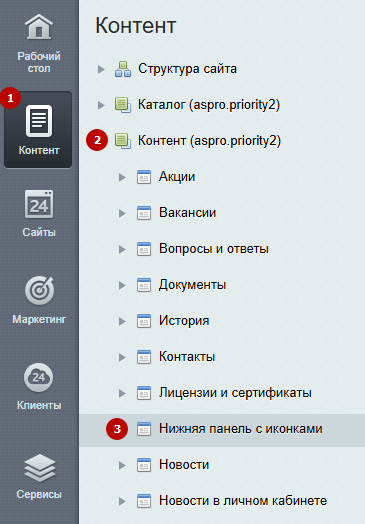
Task: Open the Контакты infoblock
Action: pyautogui.click(x=187, y=357)
